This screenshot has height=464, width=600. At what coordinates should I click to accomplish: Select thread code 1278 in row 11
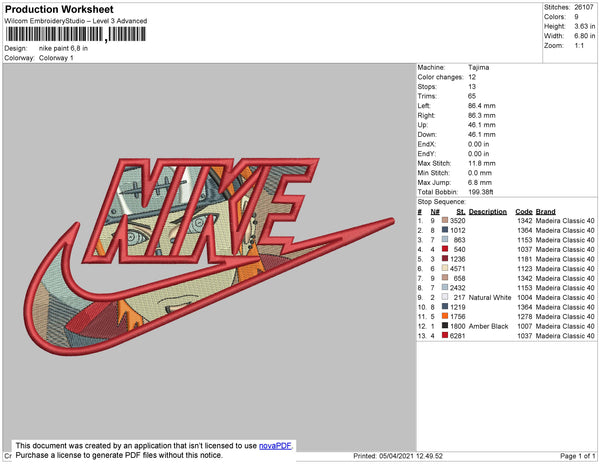pos(525,317)
